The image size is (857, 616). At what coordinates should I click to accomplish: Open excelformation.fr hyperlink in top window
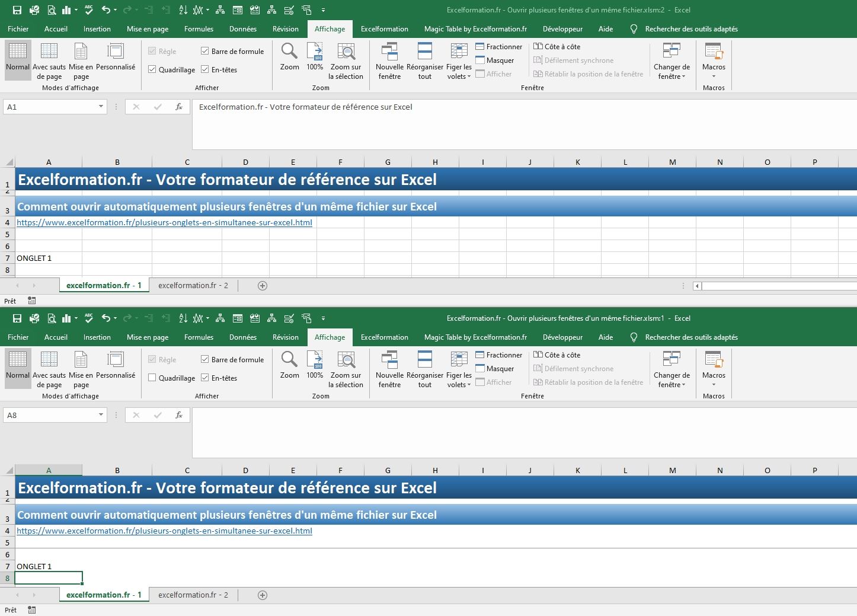coord(164,222)
